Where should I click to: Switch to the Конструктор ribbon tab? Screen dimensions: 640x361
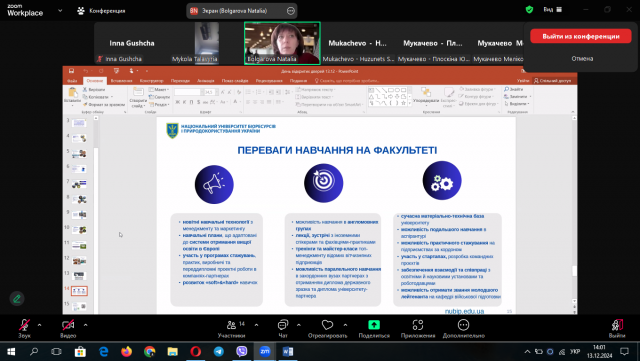(151, 81)
